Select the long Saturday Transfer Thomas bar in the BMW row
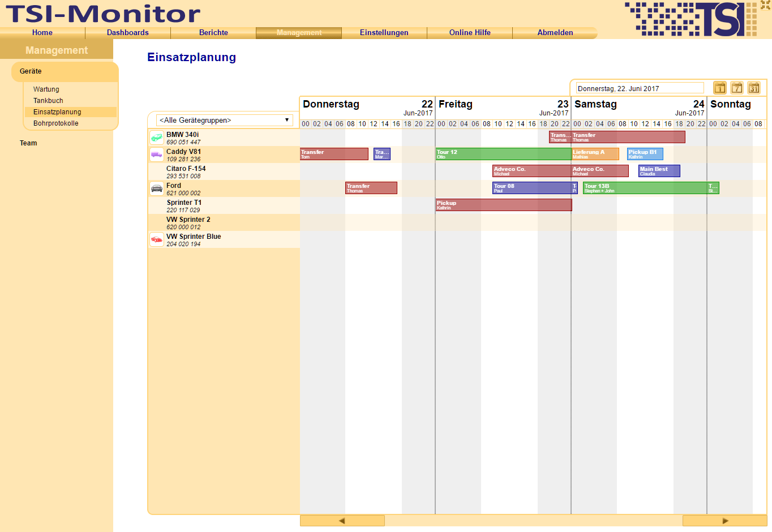Image resolution: width=772 pixels, height=532 pixels. [628, 137]
